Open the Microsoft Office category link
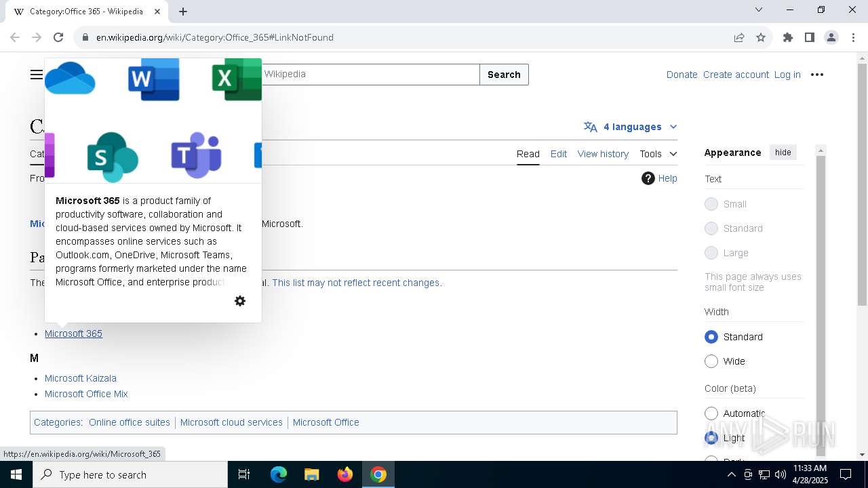868x488 pixels. pos(326,422)
